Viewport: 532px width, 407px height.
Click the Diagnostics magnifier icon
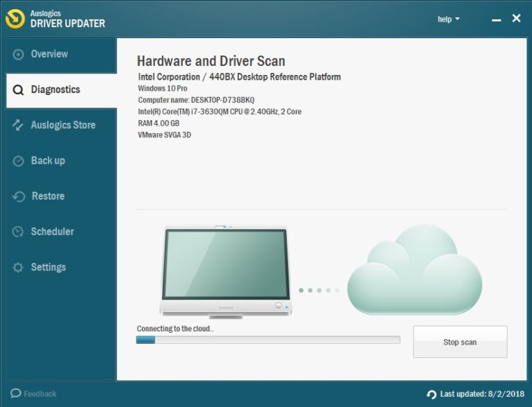[19, 90]
